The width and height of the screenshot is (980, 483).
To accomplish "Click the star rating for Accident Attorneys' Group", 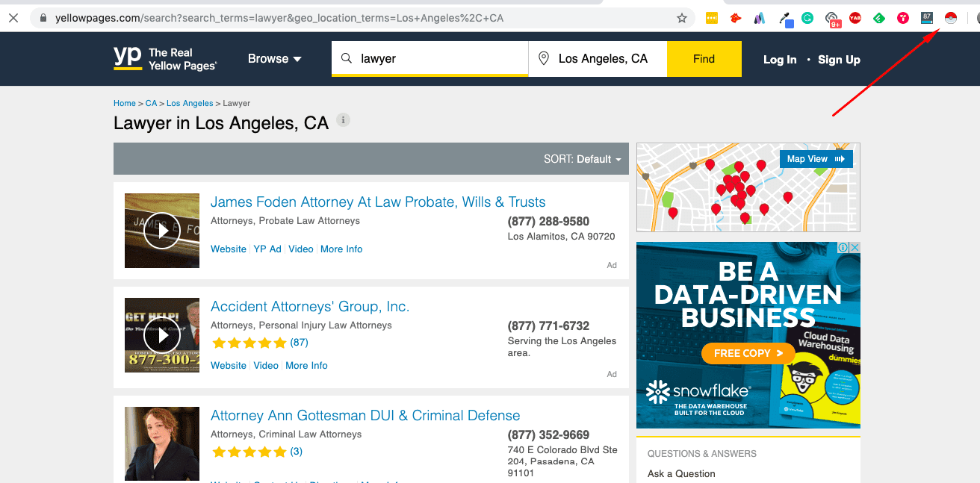I will (250, 342).
